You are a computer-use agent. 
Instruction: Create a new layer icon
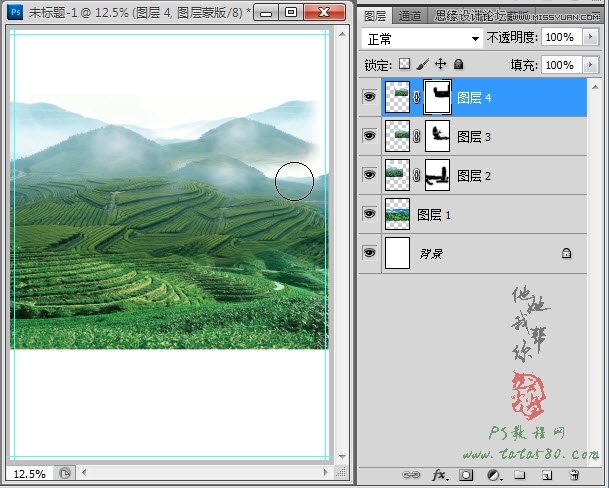click(x=547, y=475)
